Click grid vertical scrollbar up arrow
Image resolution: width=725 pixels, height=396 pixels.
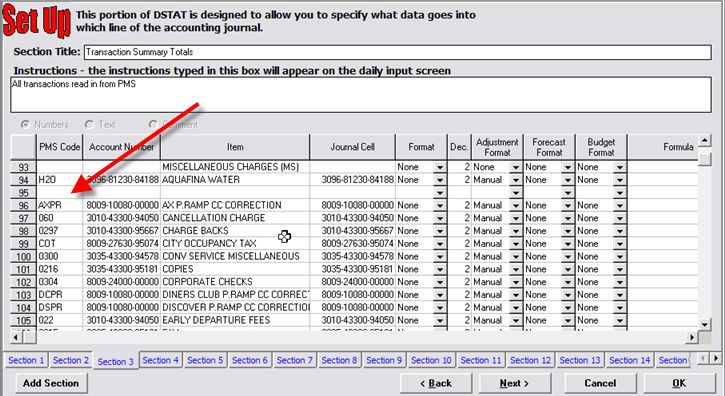tap(704, 140)
